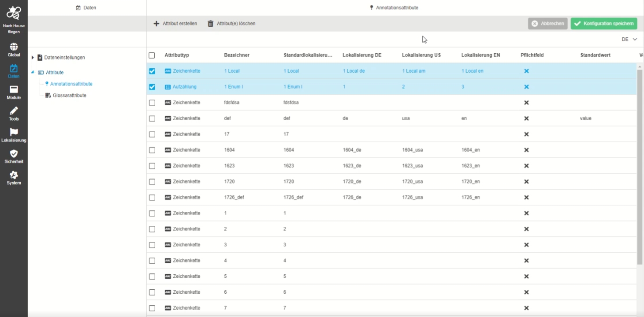
Task: Open the Sicherheit shield icon
Action: (14, 154)
